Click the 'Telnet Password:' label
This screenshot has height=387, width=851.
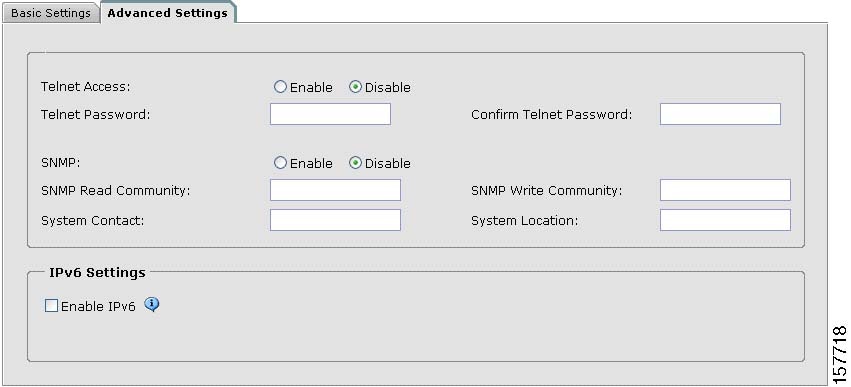click(96, 115)
